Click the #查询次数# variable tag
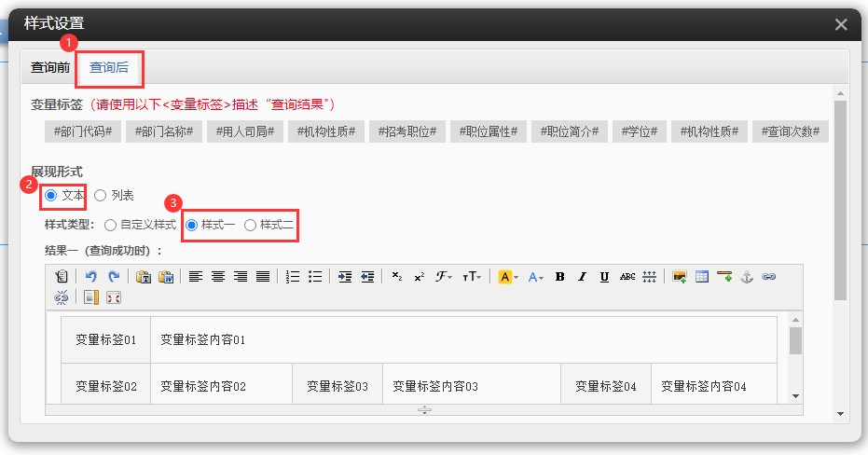 tap(790, 131)
